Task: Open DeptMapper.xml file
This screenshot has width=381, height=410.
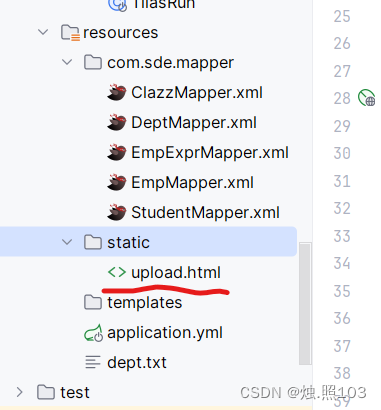Action: pyautogui.click(x=194, y=123)
